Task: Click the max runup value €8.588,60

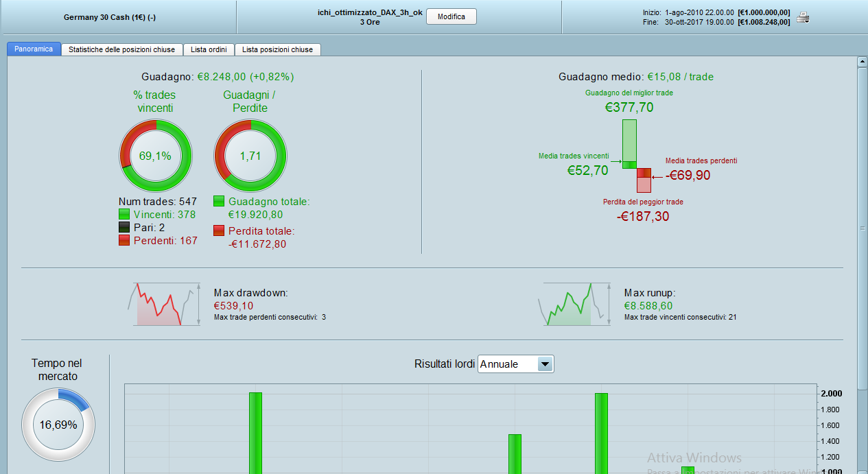Action: coord(648,306)
